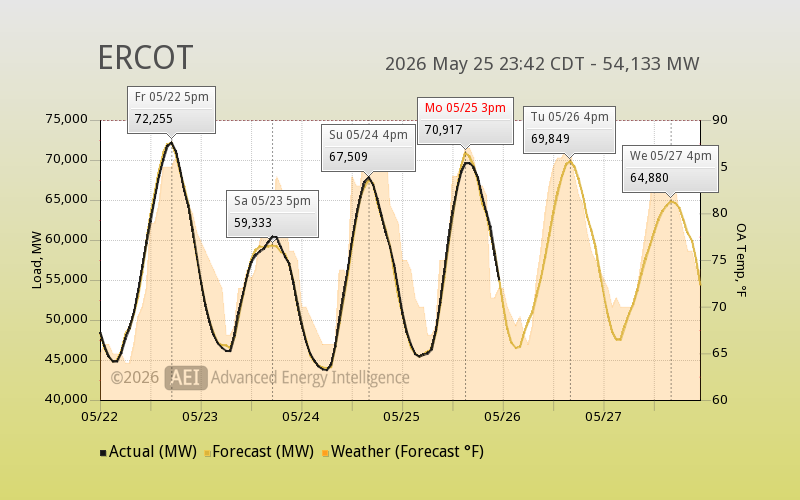Click the OA Temp, °F axis title
The height and width of the screenshot is (500, 800).
pyautogui.click(x=741, y=260)
